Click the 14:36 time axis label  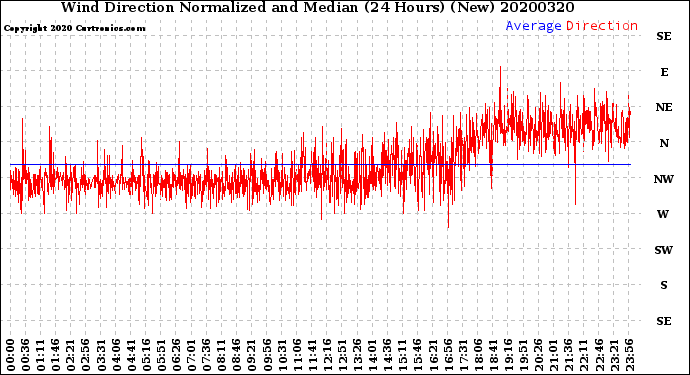(x=387, y=355)
